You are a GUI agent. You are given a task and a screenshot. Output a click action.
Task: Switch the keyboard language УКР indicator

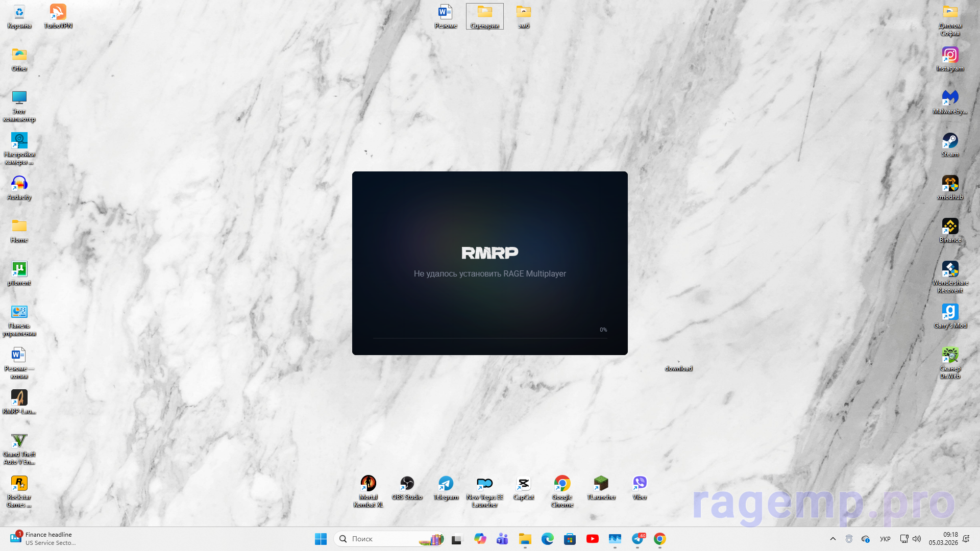[885, 539]
